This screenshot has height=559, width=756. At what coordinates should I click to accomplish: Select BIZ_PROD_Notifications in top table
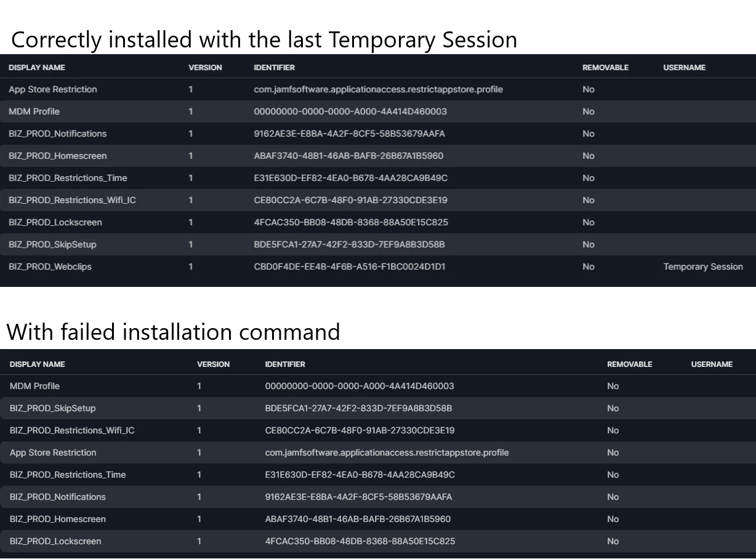pos(57,134)
